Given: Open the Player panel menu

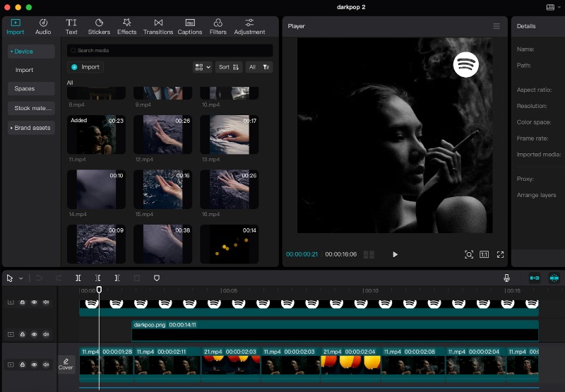Looking at the screenshot, I should (496, 26).
